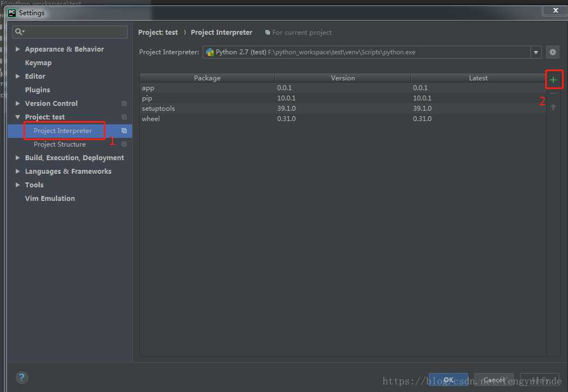The width and height of the screenshot is (568, 392).
Task: Click the PyCharm logo in title bar
Action: [12, 12]
